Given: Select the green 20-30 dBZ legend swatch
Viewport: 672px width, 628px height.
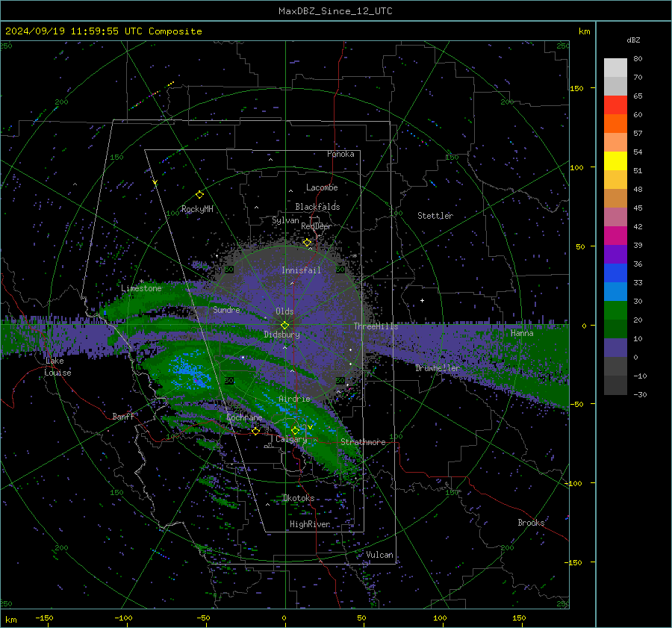Looking at the screenshot, I should (615, 311).
